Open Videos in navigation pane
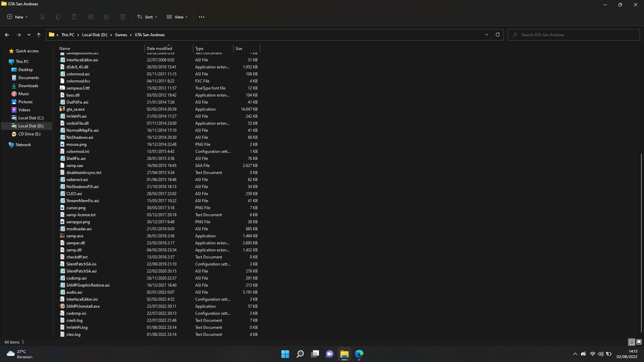 pyautogui.click(x=24, y=110)
